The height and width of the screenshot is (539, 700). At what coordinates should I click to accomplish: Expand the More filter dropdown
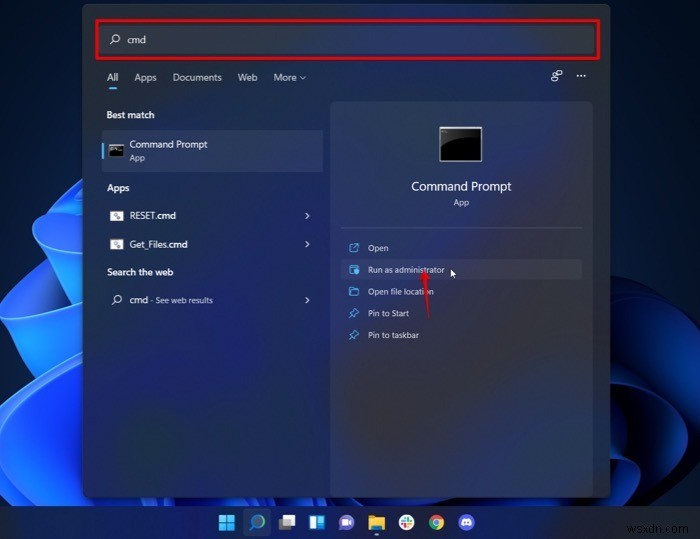[x=289, y=77]
